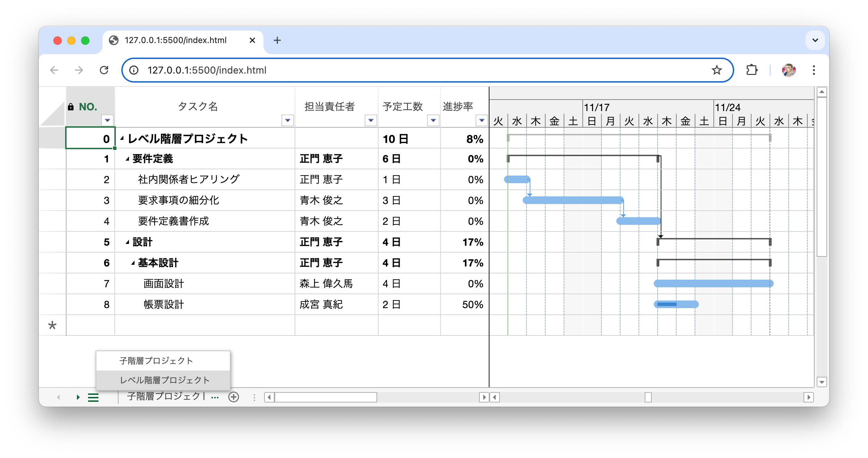This screenshot has width=868, height=458.
Task: Select the 10 日 duration cell
Action: tap(409, 138)
